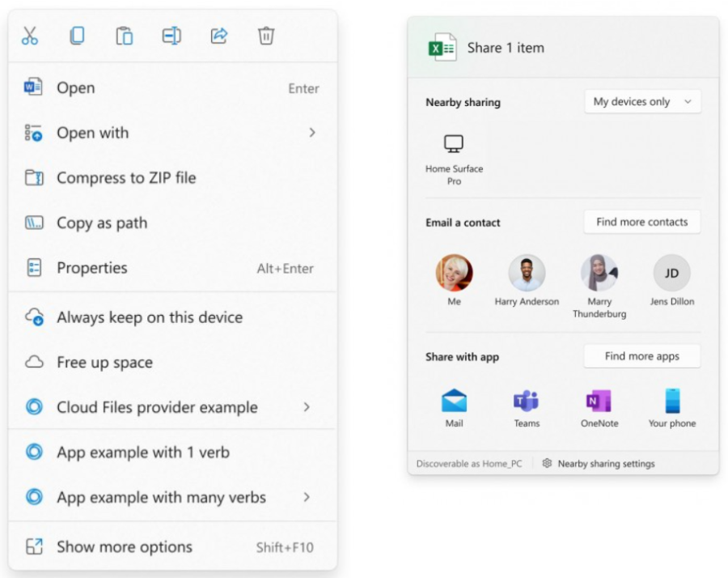Select Your phone app icon
The image size is (728, 578).
(671, 402)
